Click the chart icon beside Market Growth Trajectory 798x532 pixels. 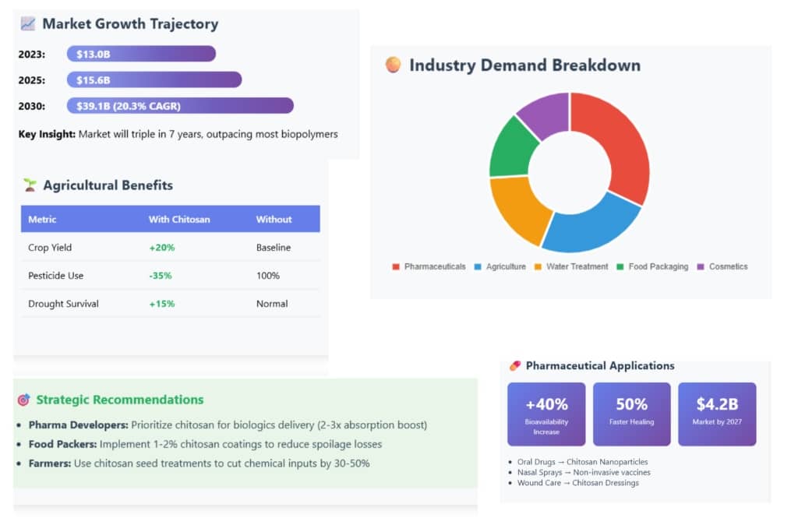(28, 24)
